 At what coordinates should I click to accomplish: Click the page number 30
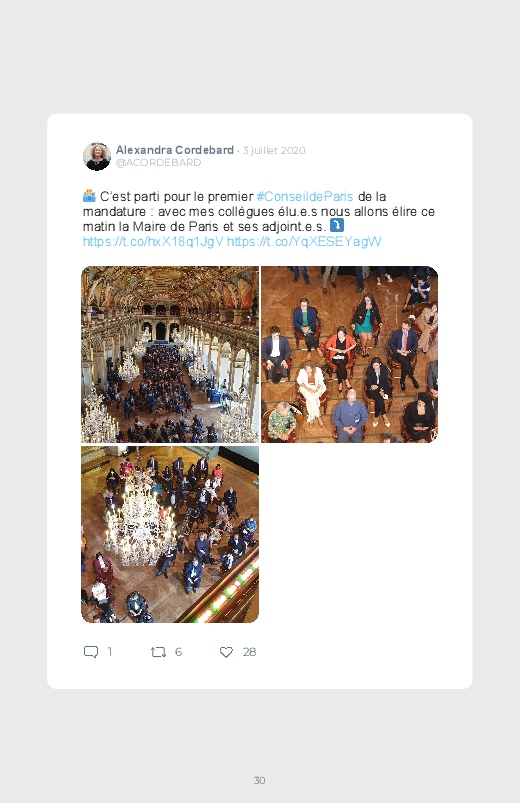(x=260, y=780)
